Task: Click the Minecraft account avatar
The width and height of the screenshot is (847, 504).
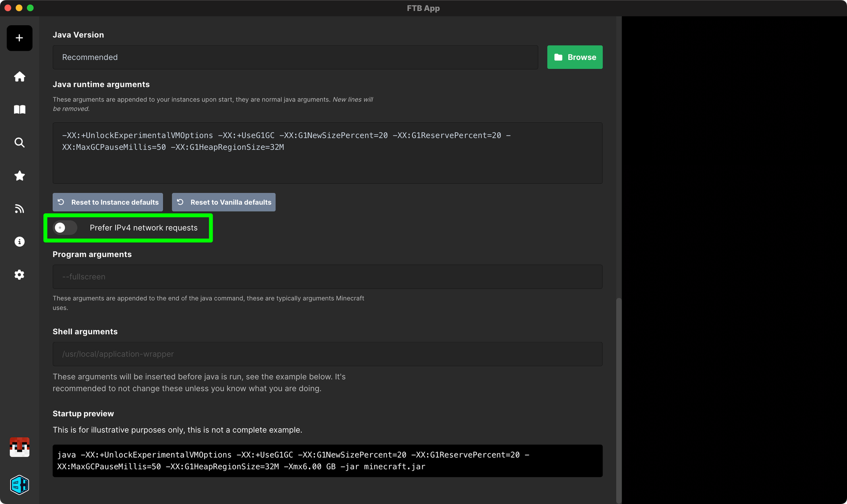Action: (x=19, y=447)
